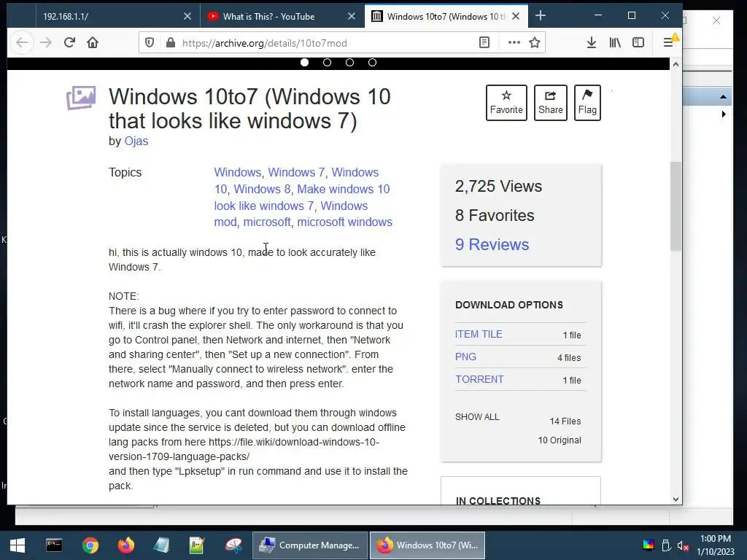Click the browser forward arrow
The width and height of the screenshot is (747, 560).
46,43
